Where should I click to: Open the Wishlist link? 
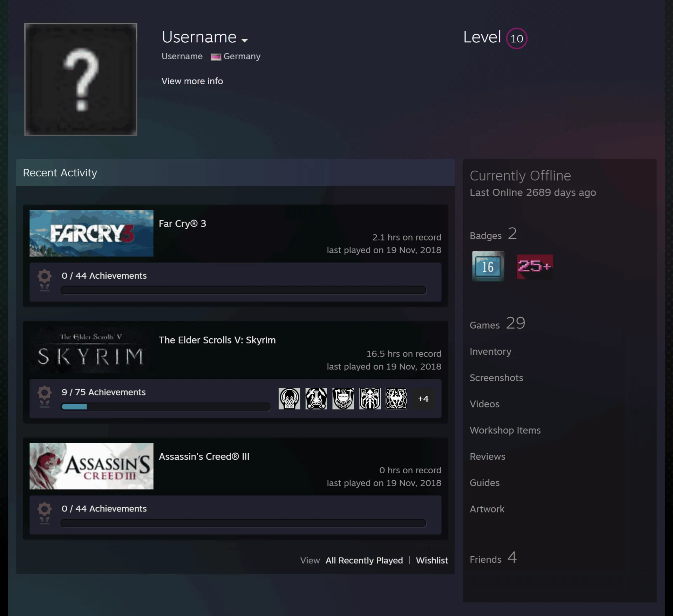click(432, 560)
